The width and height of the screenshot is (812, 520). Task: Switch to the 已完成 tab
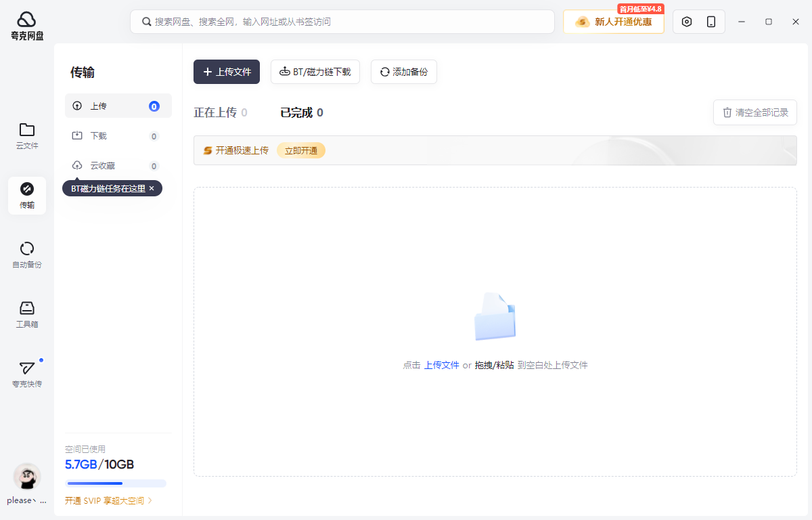[x=302, y=112]
